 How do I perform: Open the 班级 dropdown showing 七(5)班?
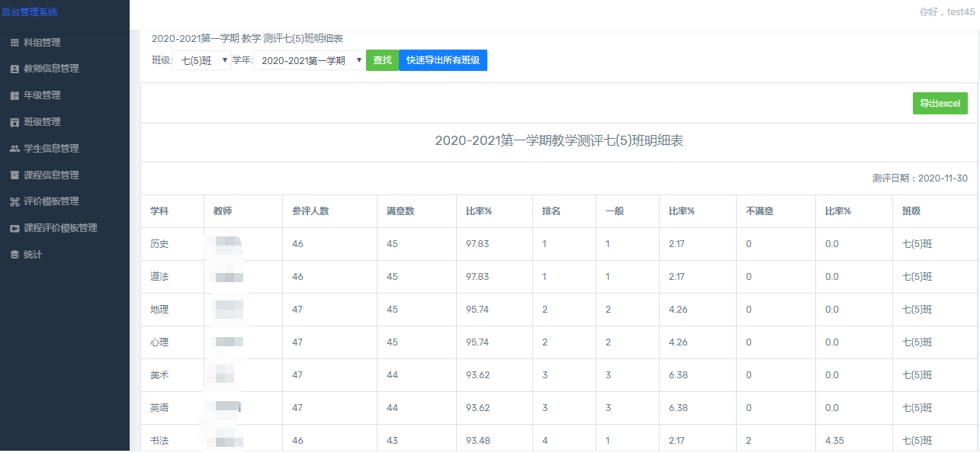click(202, 60)
